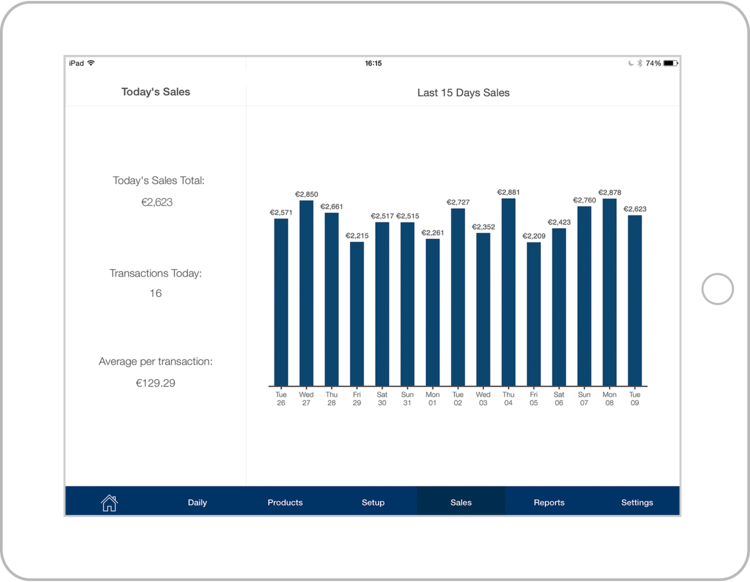Image resolution: width=750 pixels, height=582 pixels.
Task: Open the Setup tab
Action: click(373, 503)
